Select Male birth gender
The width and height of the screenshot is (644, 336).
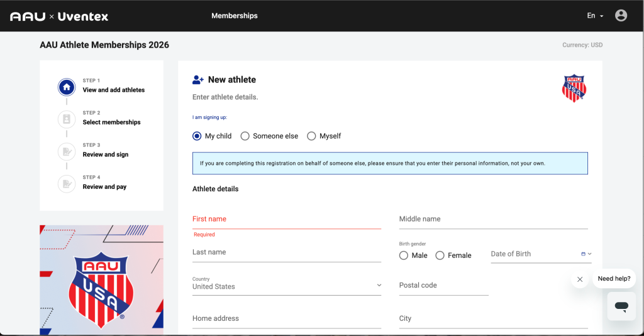tap(404, 255)
